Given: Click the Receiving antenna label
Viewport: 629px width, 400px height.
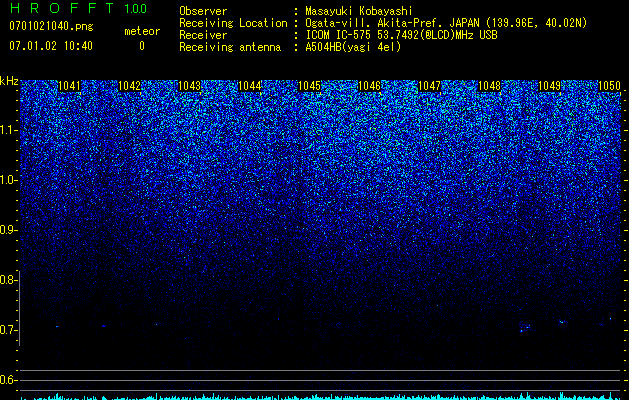Looking at the screenshot, I should (x=230, y=47).
